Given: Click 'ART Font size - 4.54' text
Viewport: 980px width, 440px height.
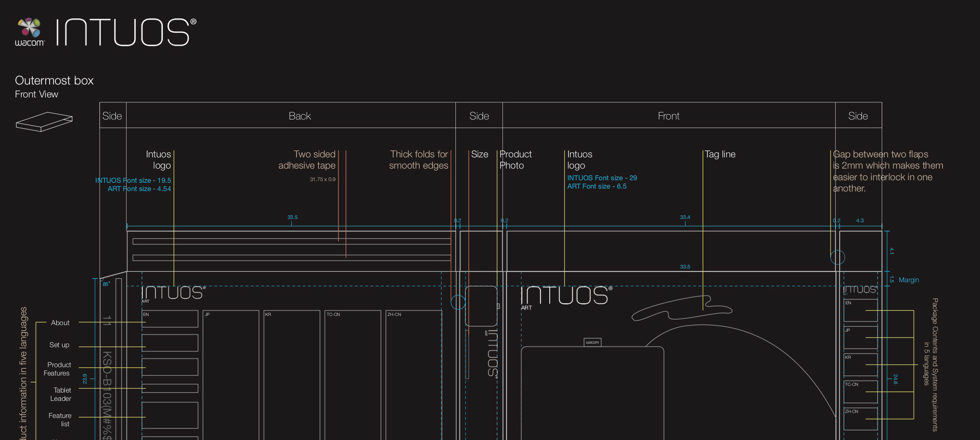Looking at the screenshot, I should tap(139, 189).
